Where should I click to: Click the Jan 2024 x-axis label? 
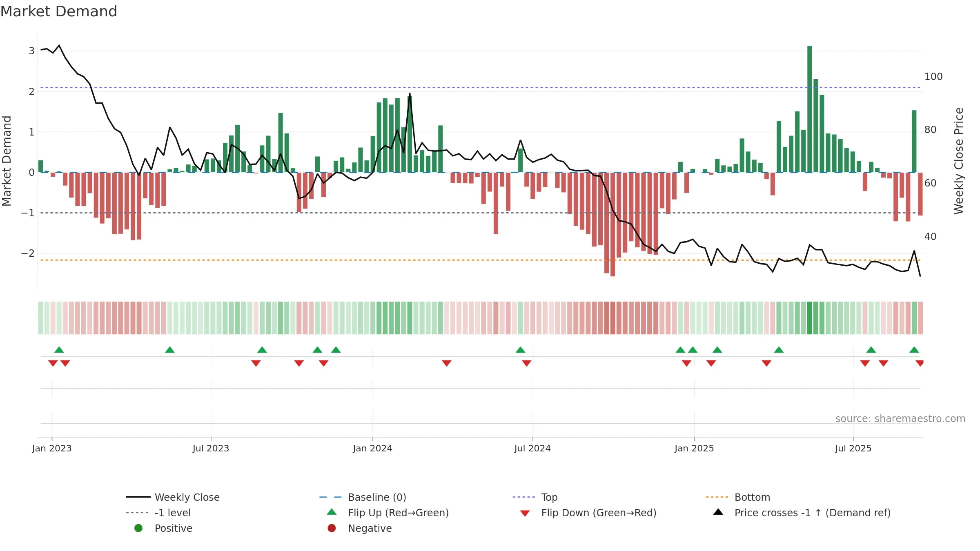pos(372,449)
